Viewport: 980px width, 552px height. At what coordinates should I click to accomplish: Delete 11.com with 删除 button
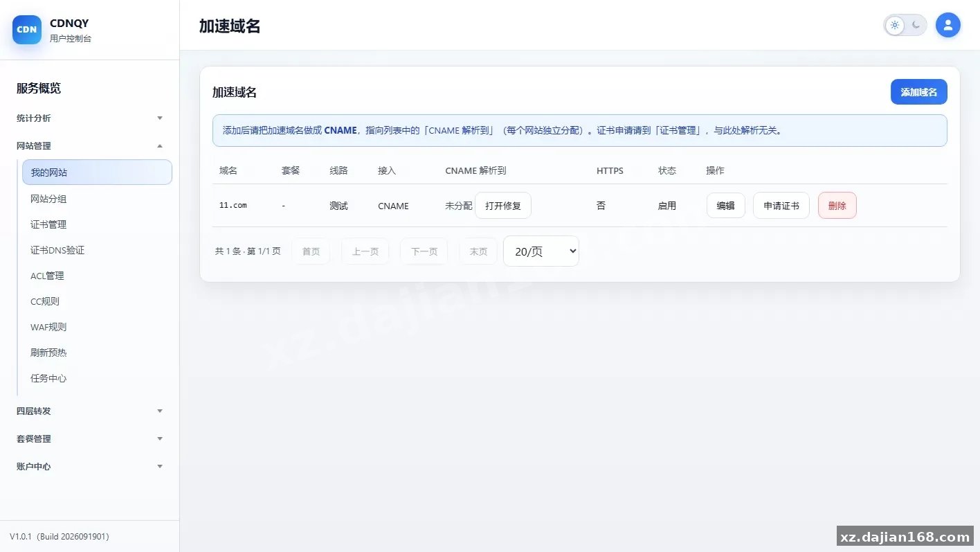pyautogui.click(x=837, y=206)
